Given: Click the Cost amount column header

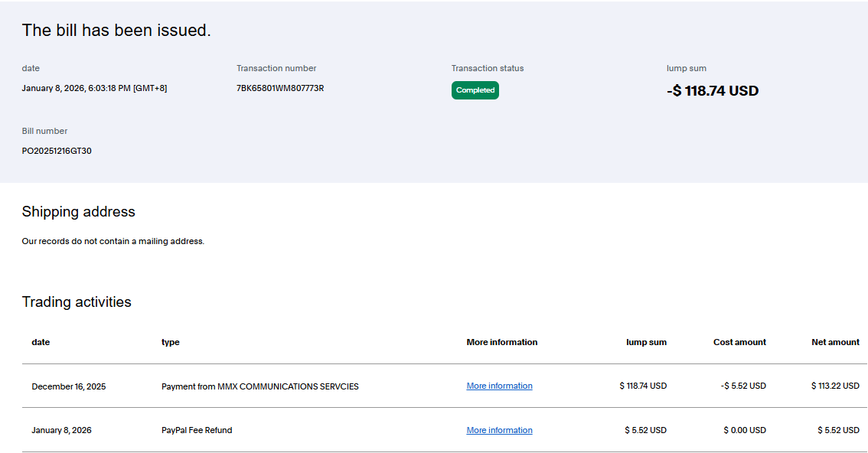Looking at the screenshot, I should [x=739, y=342].
